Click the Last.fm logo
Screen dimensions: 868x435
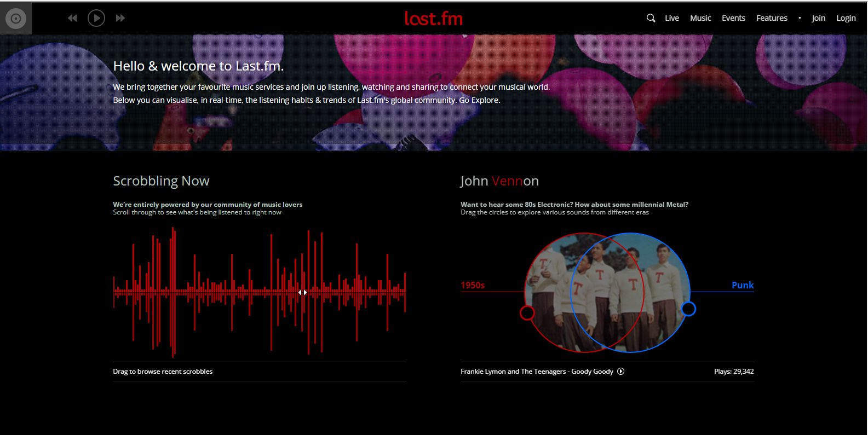[433, 18]
